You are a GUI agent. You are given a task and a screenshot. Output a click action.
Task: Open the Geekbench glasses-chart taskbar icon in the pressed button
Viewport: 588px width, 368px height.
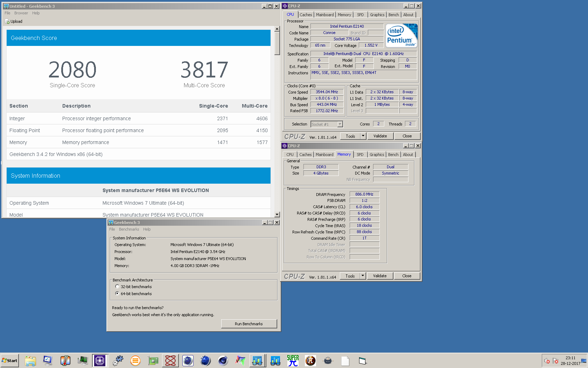click(257, 361)
